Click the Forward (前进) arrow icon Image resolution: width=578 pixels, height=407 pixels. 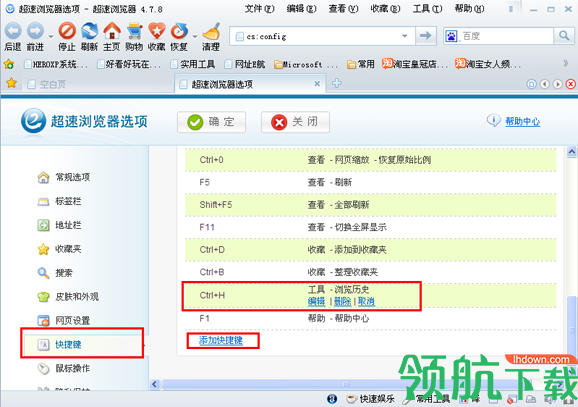click(x=35, y=31)
